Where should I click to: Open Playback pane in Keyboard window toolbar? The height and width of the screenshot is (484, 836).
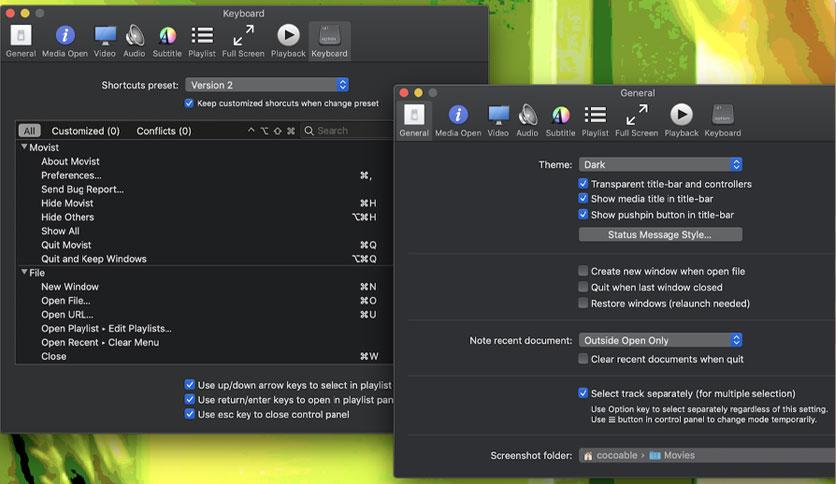point(288,41)
